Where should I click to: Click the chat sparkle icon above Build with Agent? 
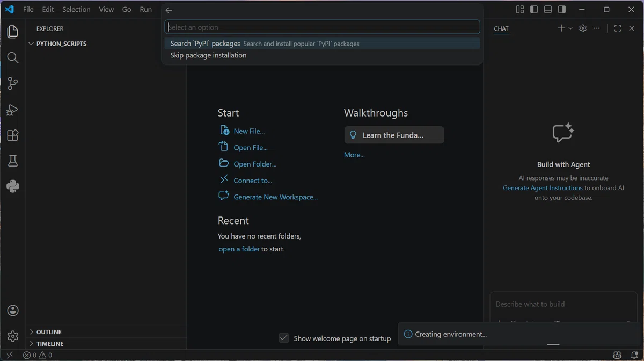pyautogui.click(x=563, y=133)
